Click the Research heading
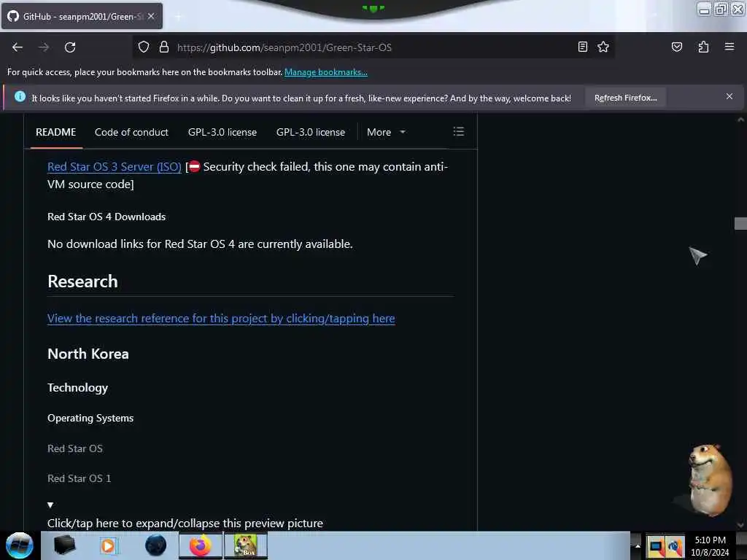 point(82,281)
